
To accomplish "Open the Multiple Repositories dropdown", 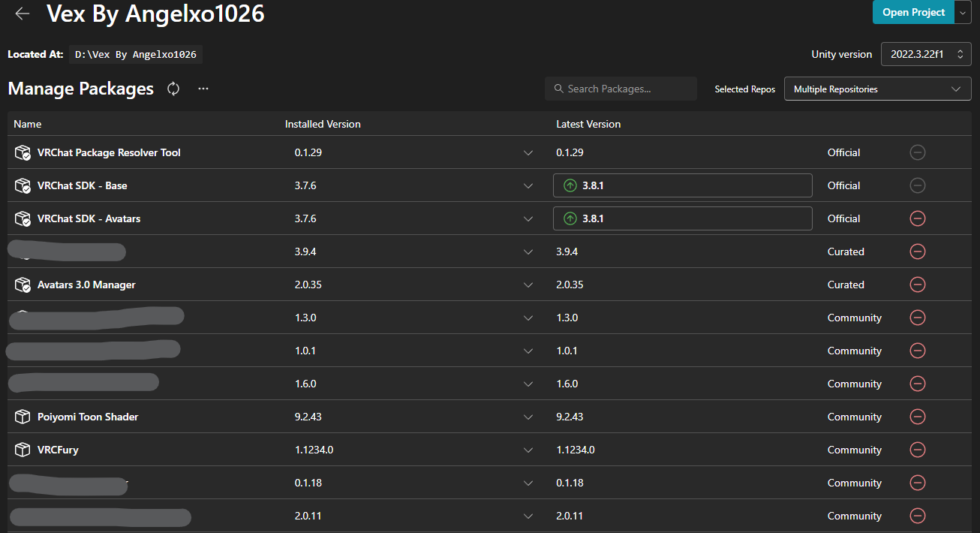I will click(x=877, y=89).
